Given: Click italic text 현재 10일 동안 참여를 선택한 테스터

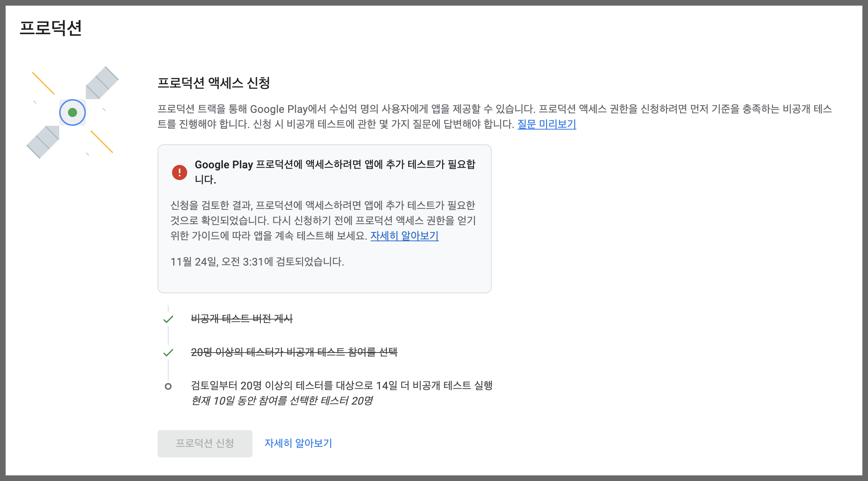Looking at the screenshot, I should [282, 401].
